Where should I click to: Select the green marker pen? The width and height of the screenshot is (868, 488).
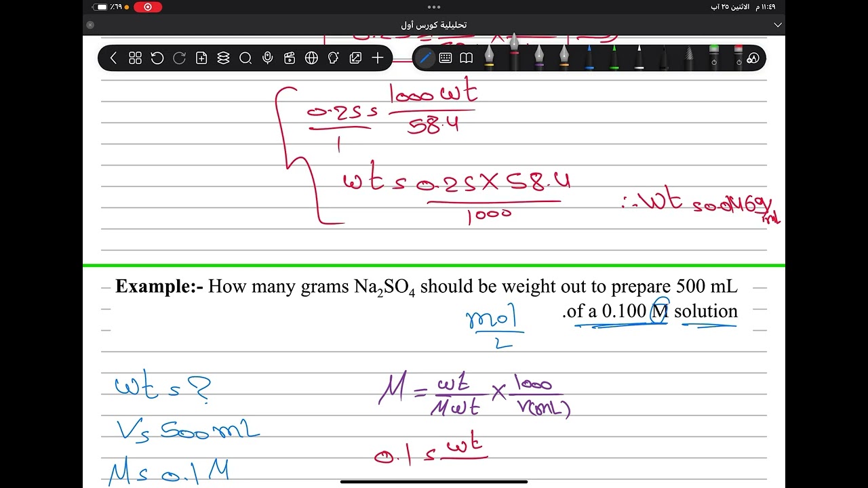tap(614, 57)
